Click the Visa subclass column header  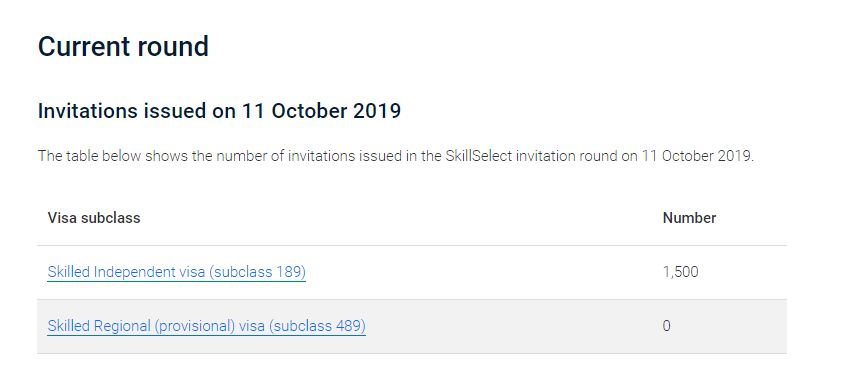[94, 218]
